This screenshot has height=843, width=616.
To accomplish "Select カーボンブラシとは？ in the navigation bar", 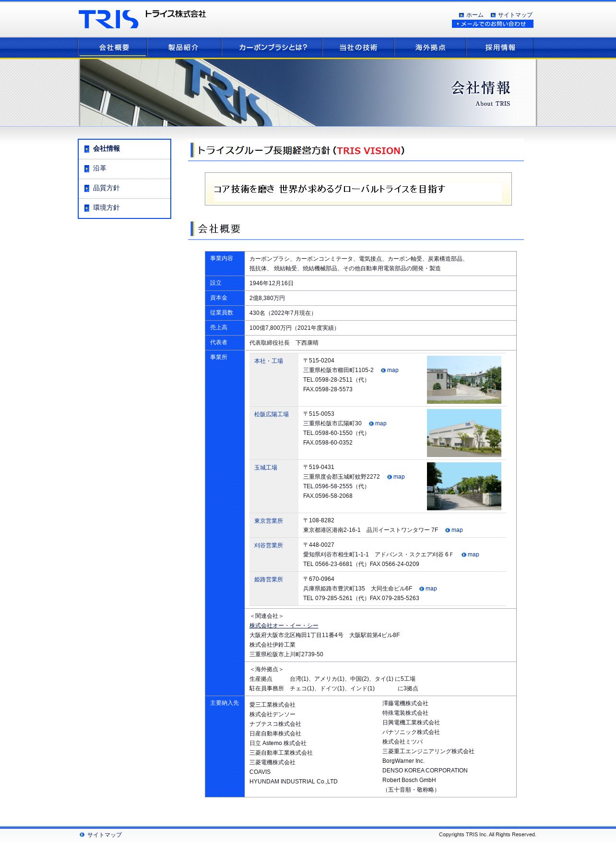I will click(272, 48).
